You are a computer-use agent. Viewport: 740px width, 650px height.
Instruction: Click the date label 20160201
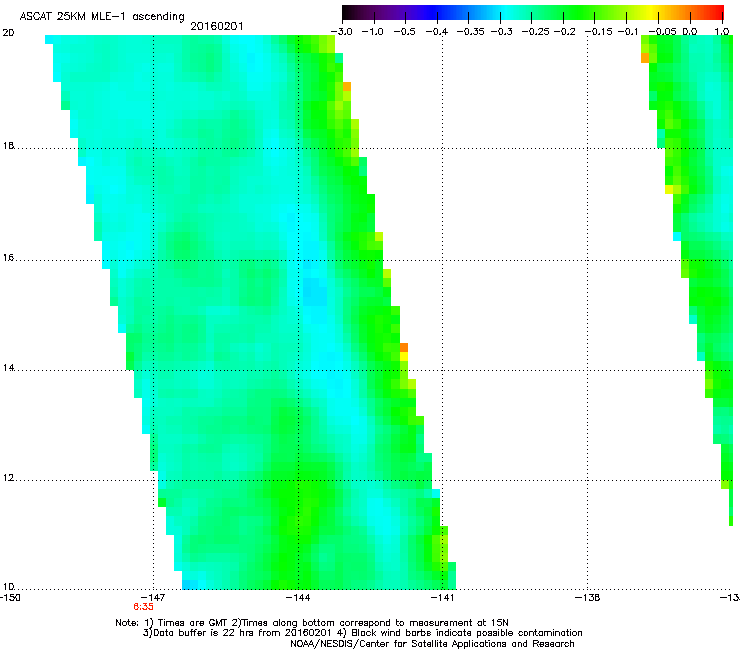(x=217, y=26)
